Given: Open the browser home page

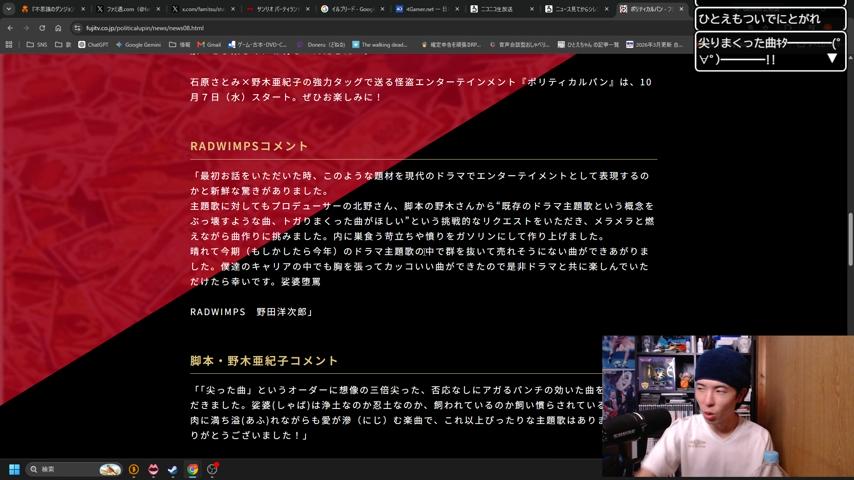Looking at the screenshot, I should point(58,28).
